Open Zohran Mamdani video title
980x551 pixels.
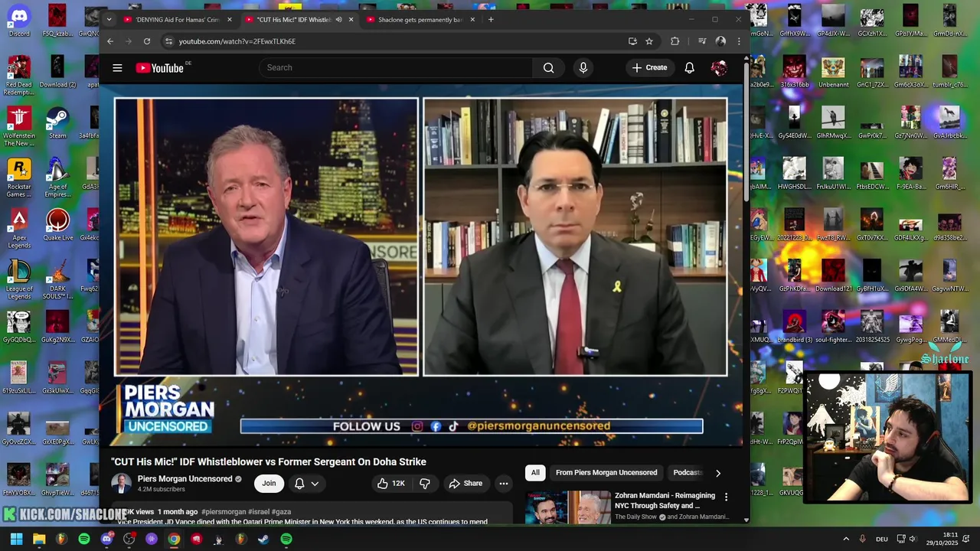tap(665, 500)
